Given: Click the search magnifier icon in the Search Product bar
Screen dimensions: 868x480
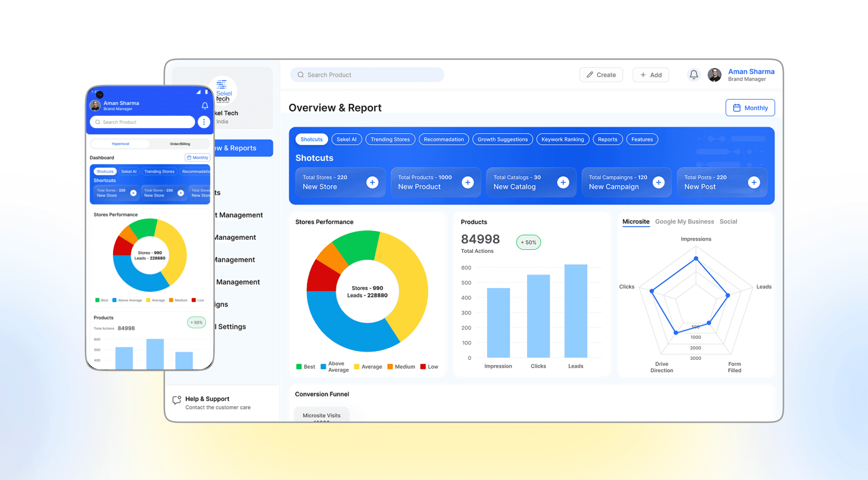Looking at the screenshot, I should tap(301, 74).
